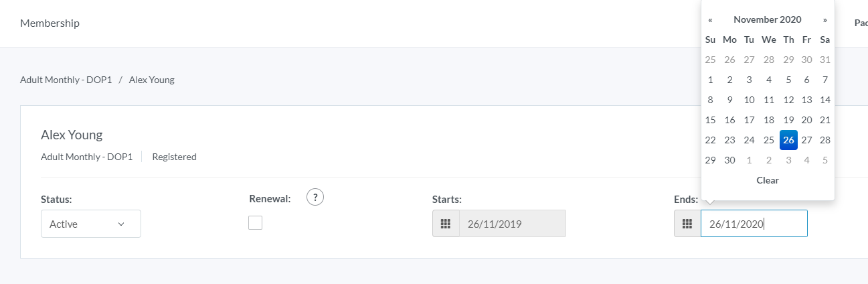Click the Membership page title
The image size is (868, 284).
coord(50,23)
